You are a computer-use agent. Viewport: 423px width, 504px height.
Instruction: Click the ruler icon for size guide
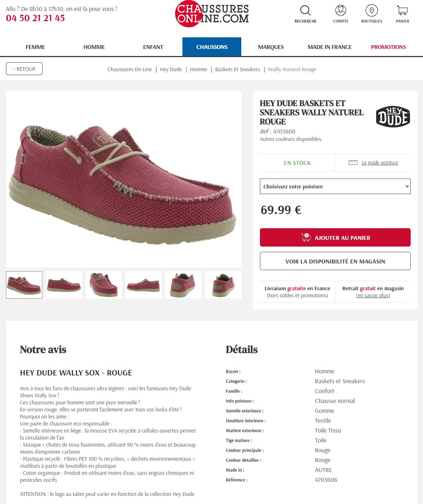353,162
